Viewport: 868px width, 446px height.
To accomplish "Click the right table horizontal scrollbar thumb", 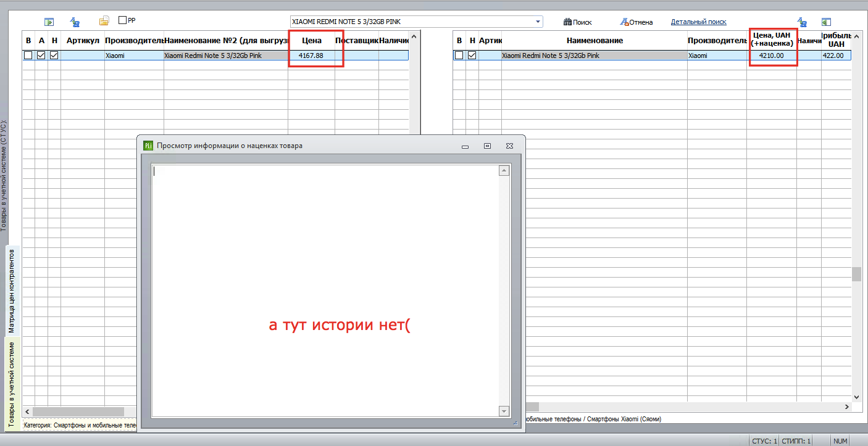I will tap(531, 407).
